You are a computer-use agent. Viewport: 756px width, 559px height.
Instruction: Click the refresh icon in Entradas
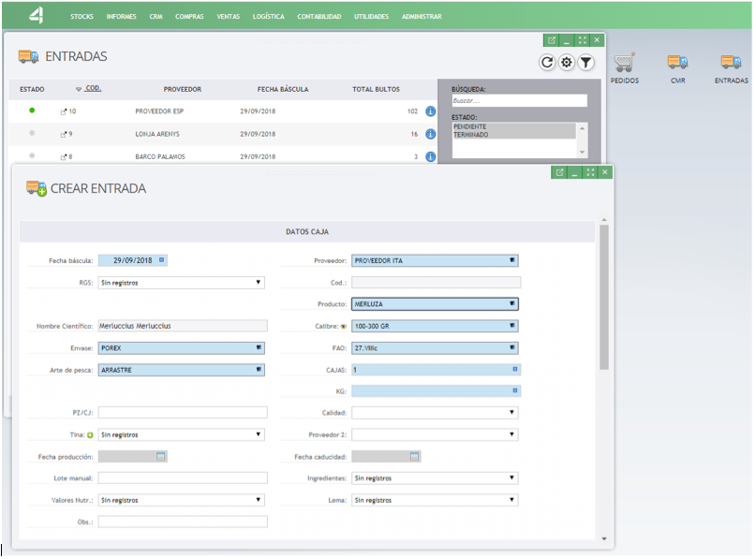[x=548, y=63]
